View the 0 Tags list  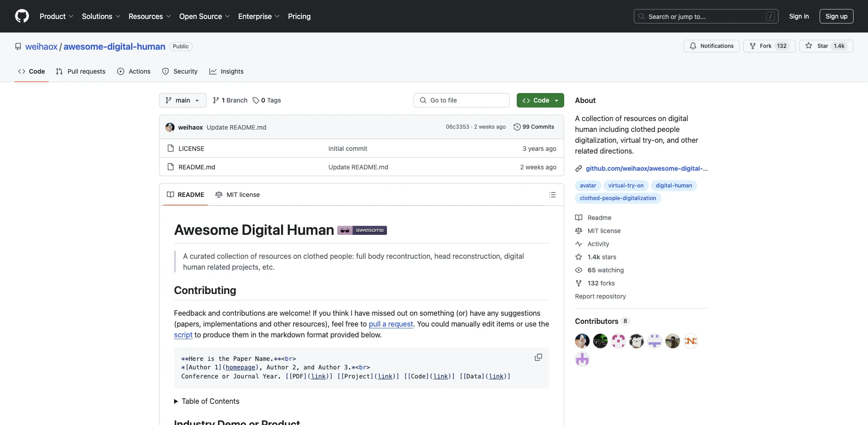[267, 100]
